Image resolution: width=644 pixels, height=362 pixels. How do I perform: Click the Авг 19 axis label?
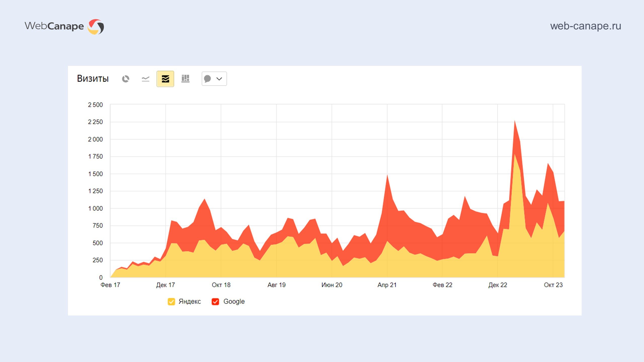pyautogui.click(x=276, y=285)
